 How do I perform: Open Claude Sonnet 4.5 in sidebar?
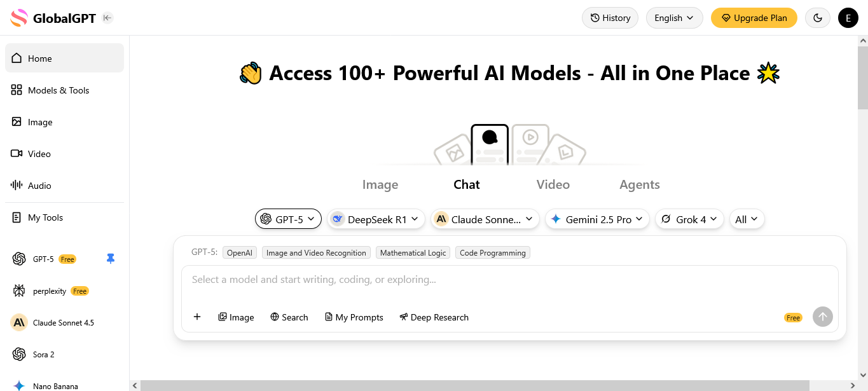point(63,322)
